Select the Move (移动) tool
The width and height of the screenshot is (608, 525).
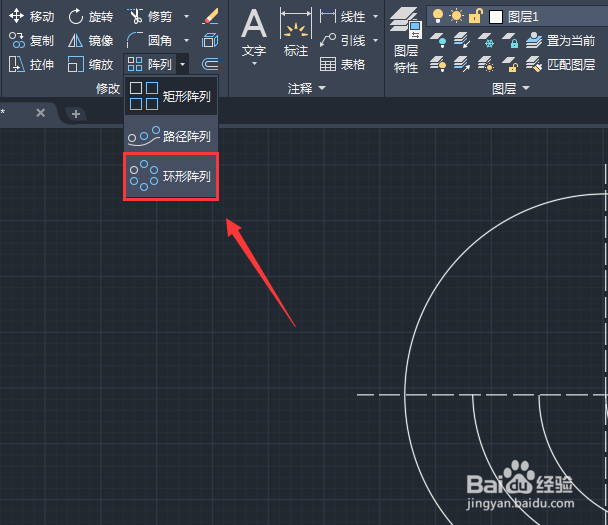(31, 17)
